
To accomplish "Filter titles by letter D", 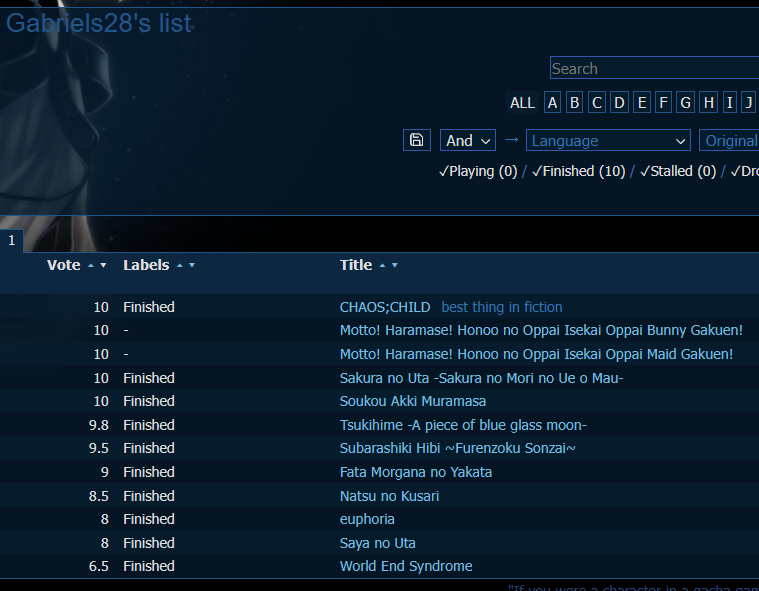I will [619, 103].
